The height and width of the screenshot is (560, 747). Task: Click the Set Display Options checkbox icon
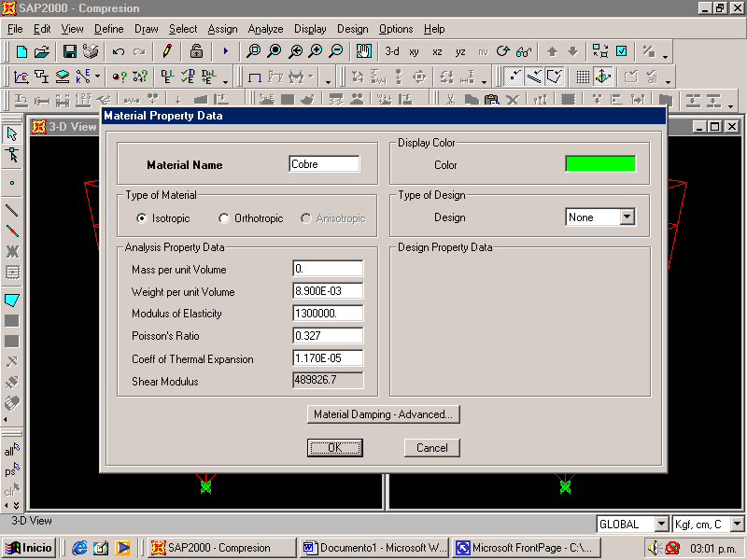click(x=621, y=51)
